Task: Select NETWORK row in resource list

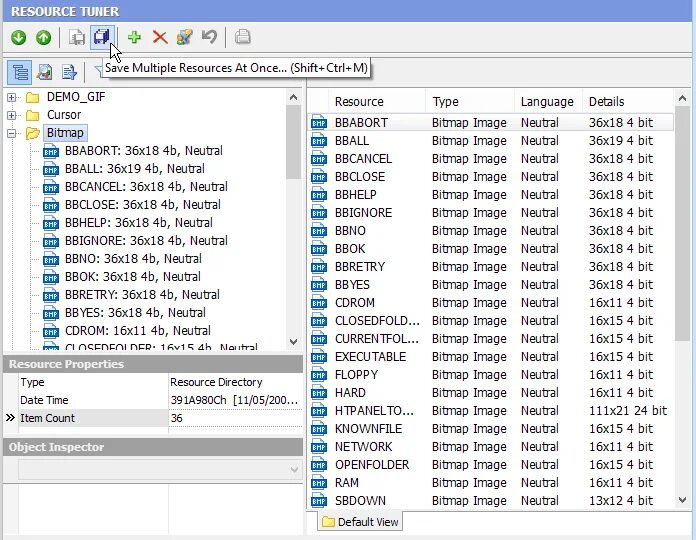Action: click(x=490, y=447)
